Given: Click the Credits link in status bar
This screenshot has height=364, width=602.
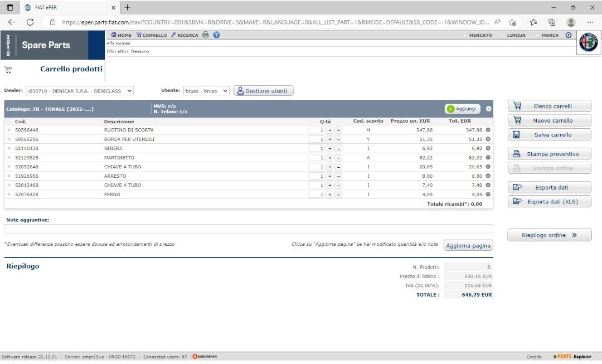Looking at the screenshot, I should tap(534, 357).
